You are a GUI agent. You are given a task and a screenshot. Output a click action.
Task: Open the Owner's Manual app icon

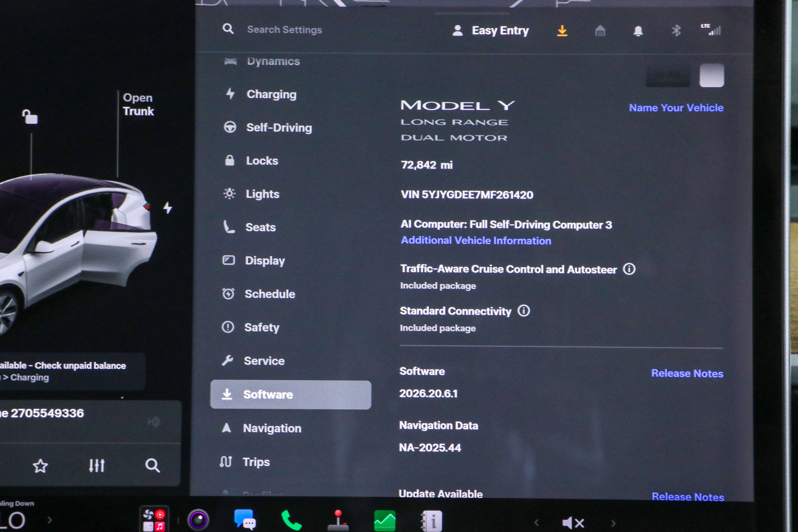tap(432, 521)
